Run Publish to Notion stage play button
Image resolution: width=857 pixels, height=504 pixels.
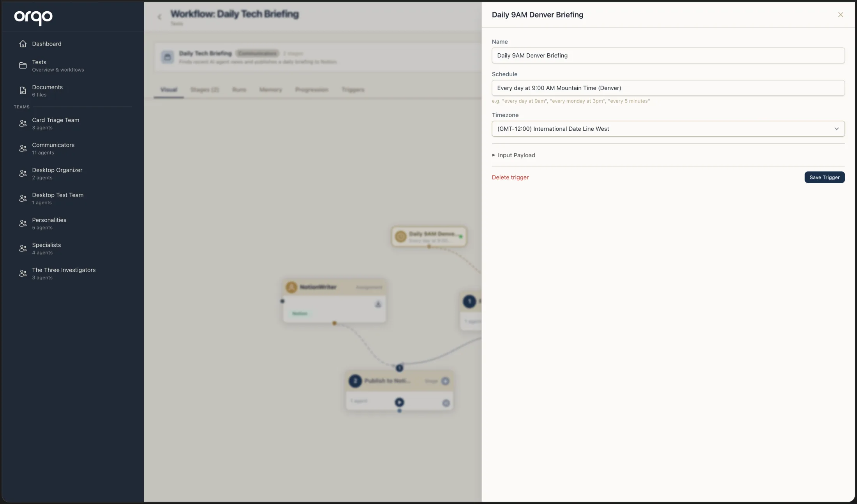pos(399,402)
